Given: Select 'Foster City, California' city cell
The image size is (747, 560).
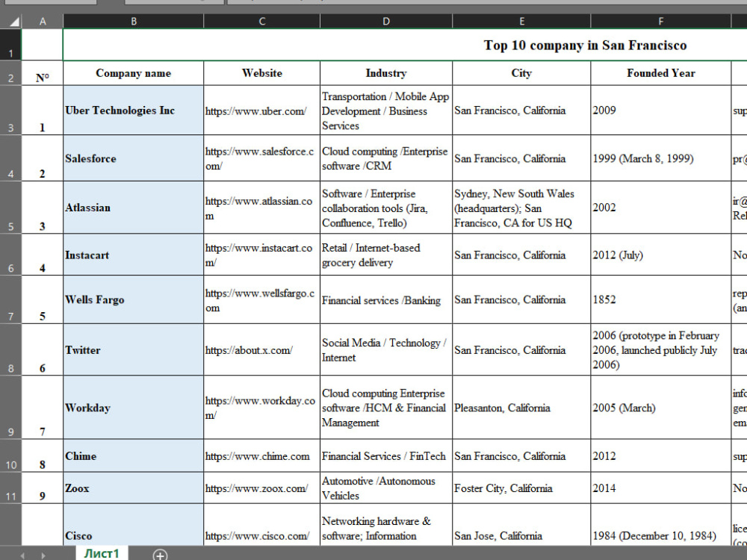Looking at the screenshot, I should pyautogui.click(x=521, y=488).
